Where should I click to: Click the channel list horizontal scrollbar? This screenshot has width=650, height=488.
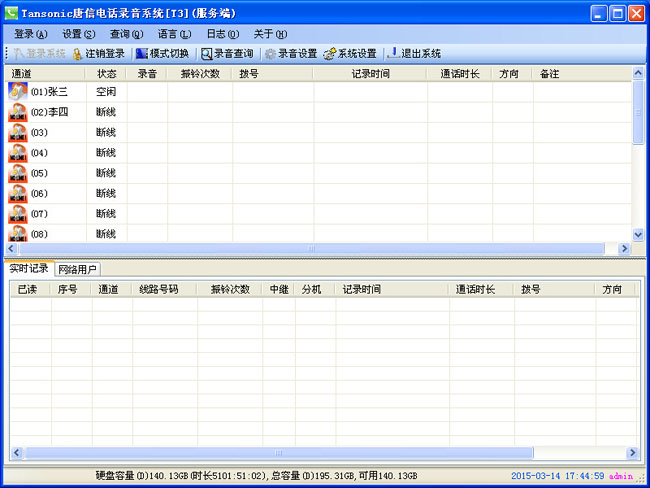[x=310, y=248]
